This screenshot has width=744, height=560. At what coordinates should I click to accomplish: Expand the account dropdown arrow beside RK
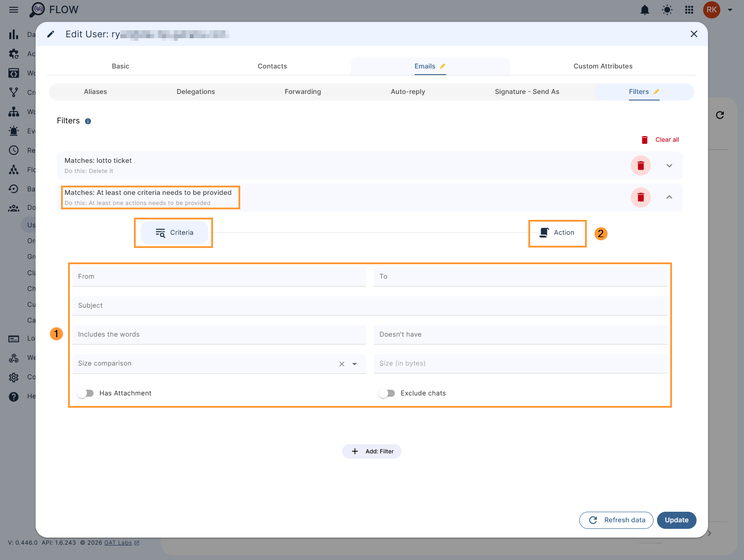coord(730,10)
